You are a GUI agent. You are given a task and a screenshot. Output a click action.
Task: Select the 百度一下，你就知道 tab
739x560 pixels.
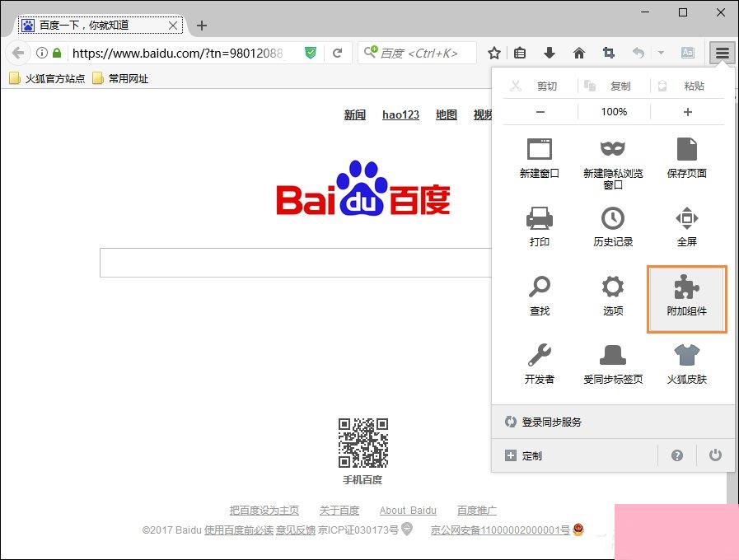pos(101,26)
